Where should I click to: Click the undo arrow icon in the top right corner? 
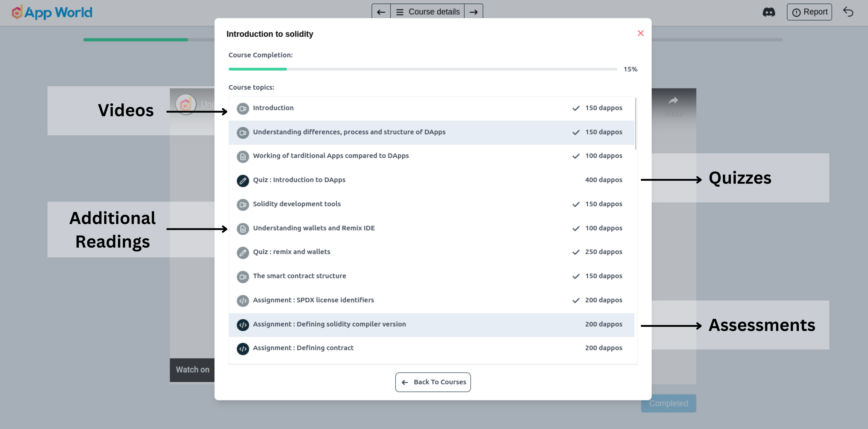tap(848, 12)
